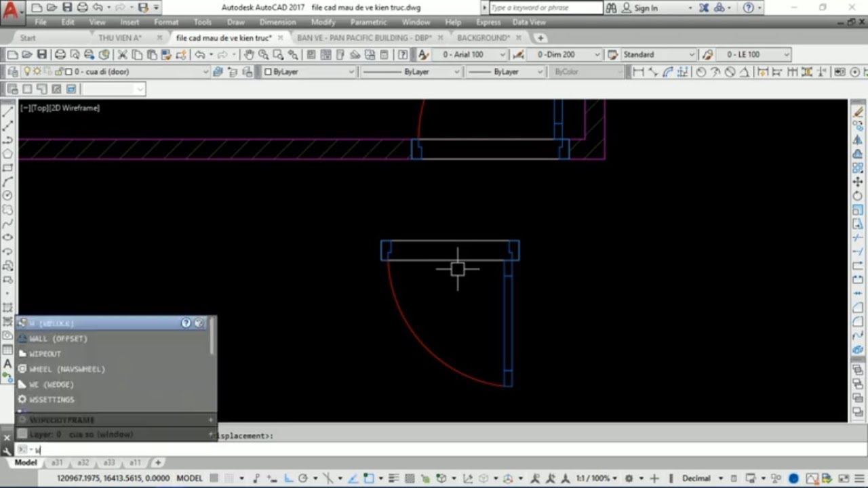The height and width of the screenshot is (488, 868).
Task: Click the Linear dimension tool icon
Action: tap(638, 72)
